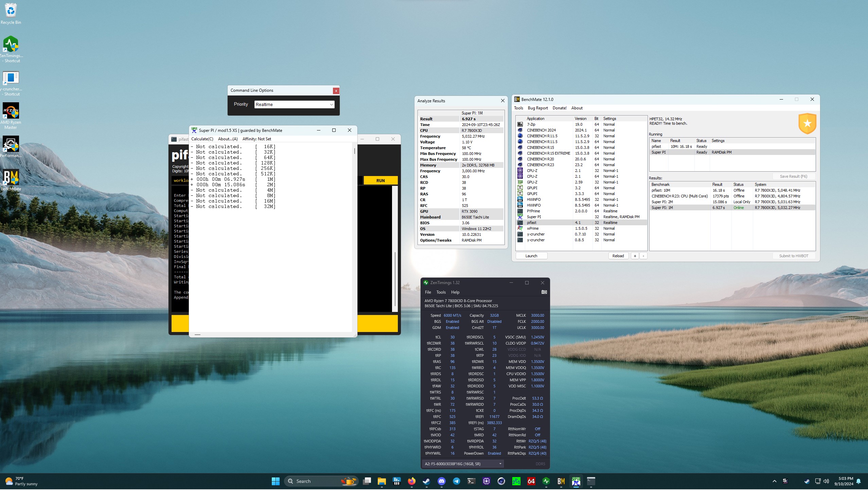Close the Analyze Results panel
This screenshot has width=868, height=490.
(x=502, y=101)
